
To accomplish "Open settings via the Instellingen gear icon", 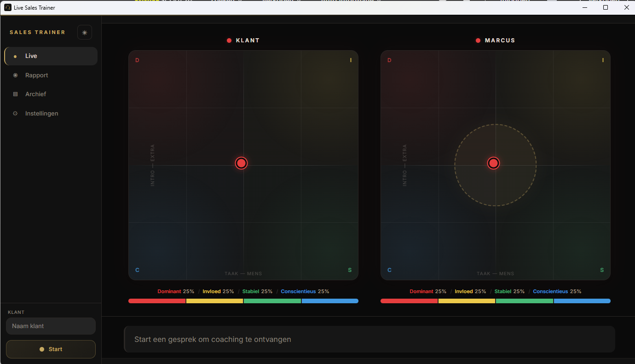I will tap(15, 113).
